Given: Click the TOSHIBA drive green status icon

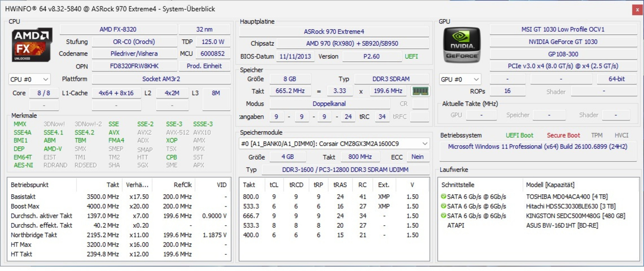Looking at the screenshot, I should pos(443,196).
